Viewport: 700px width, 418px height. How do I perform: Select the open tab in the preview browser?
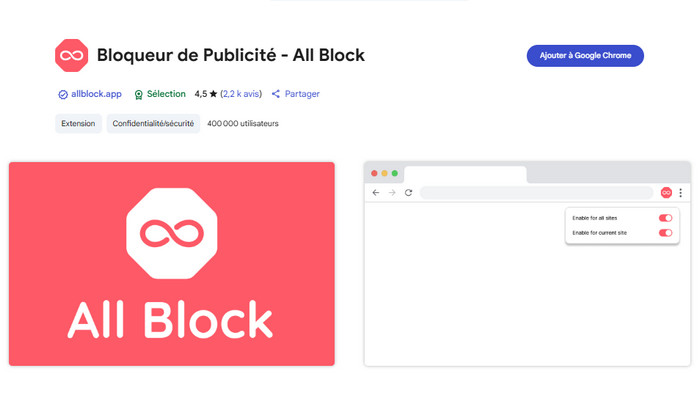pyautogui.click(x=465, y=174)
